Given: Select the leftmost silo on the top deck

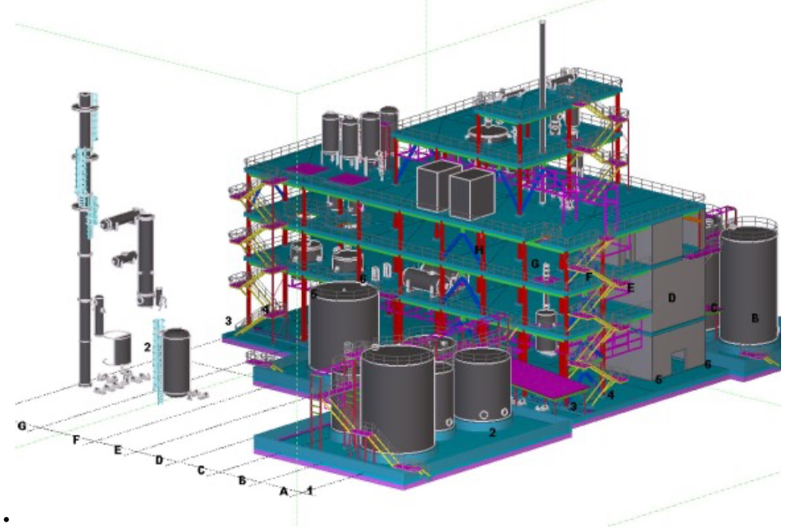Looking at the screenshot, I should (x=331, y=134).
